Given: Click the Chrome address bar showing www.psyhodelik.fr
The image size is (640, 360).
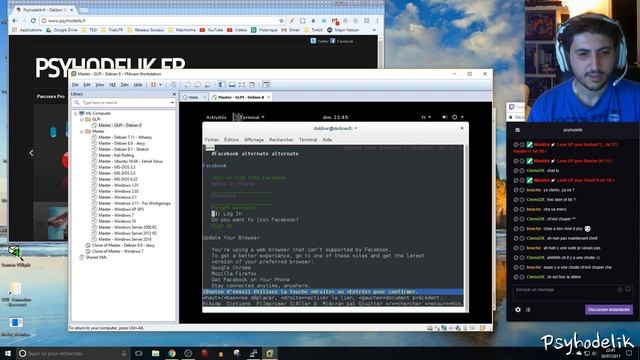Looking at the screenshot, I should coord(159,21).
